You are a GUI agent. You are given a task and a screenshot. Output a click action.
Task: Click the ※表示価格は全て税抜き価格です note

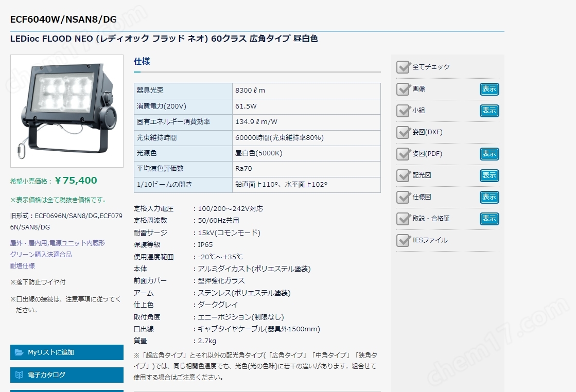(59, 200)
